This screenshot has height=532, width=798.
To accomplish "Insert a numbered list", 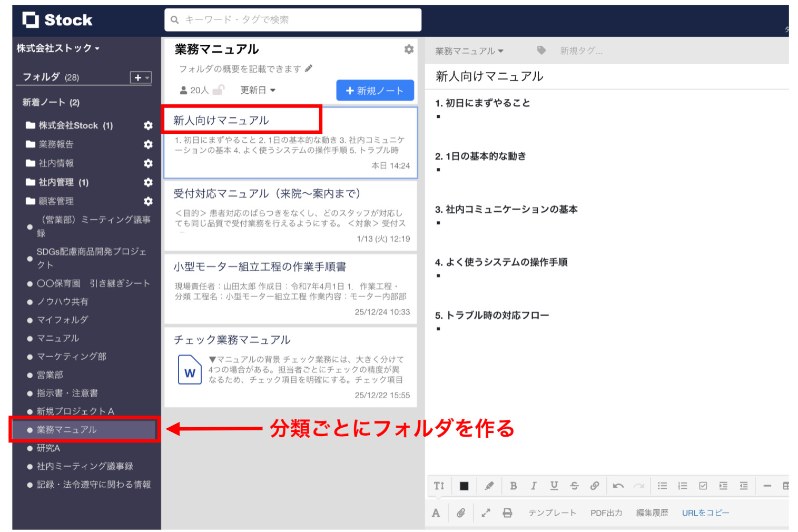I will coord(682,486).
